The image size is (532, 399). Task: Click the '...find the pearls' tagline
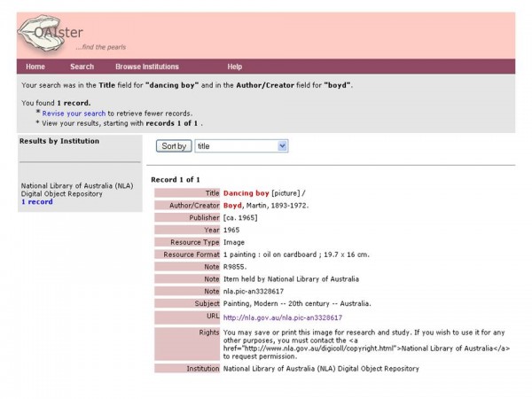pyautogui.click(x=101, y=47)
